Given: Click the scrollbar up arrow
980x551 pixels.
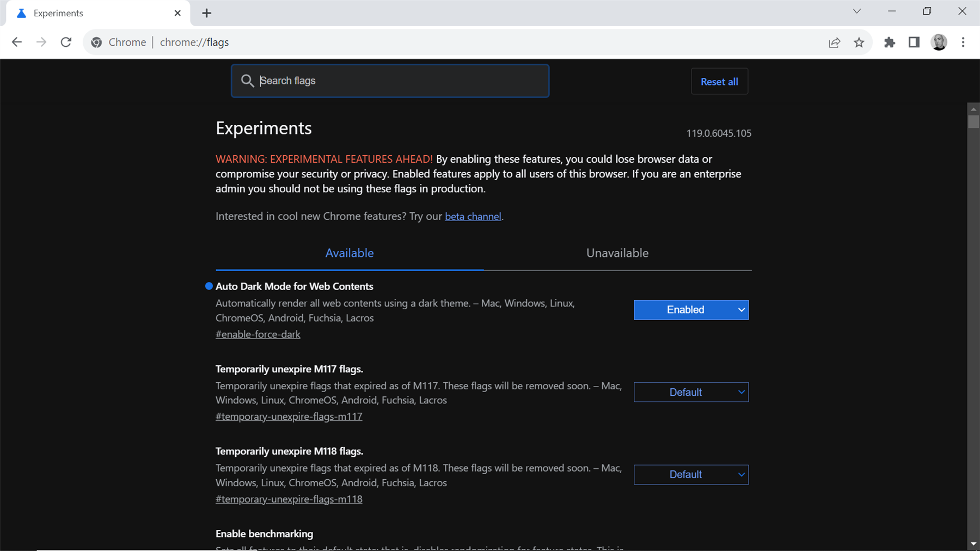Looking at the screenshot, I should pos(973,109).
